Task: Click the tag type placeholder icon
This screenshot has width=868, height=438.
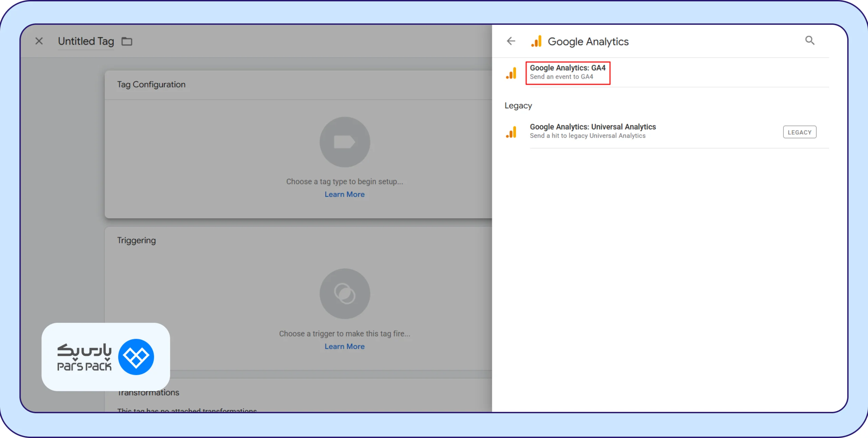Action: click(x=345, y=142)
